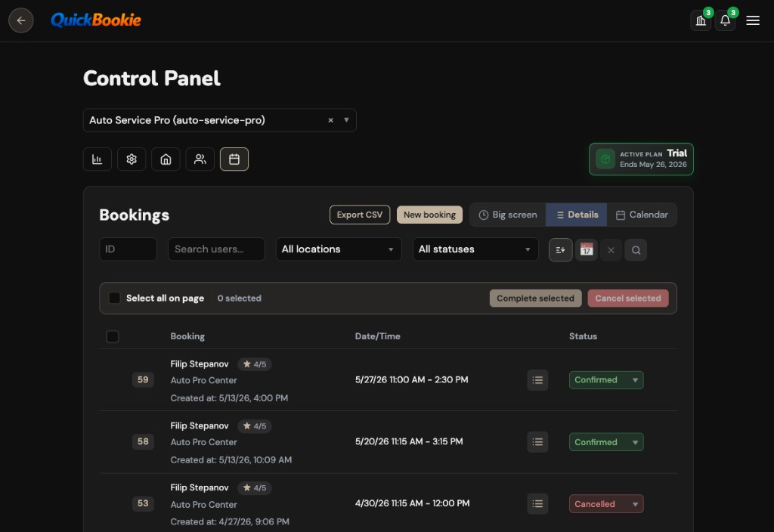Toggle the table header checkbox
The height and width of the screenshot is (532, 774).
coord(113,336)
